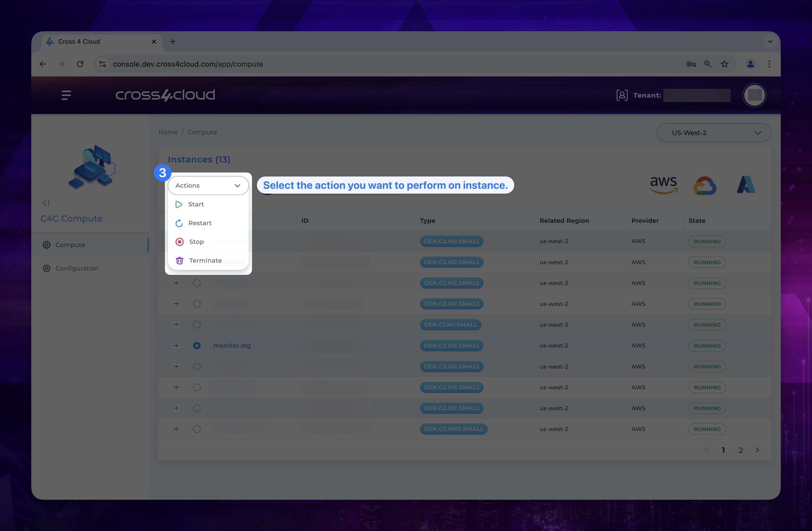Click the Compute chip icon in the sidebar
Viewport: 812px width, 531px height.
47,245
